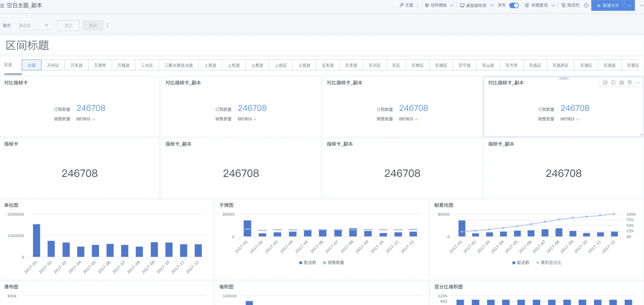Select the 万载县 tab
The image size is (644, 305).
(x=123, y=65)
